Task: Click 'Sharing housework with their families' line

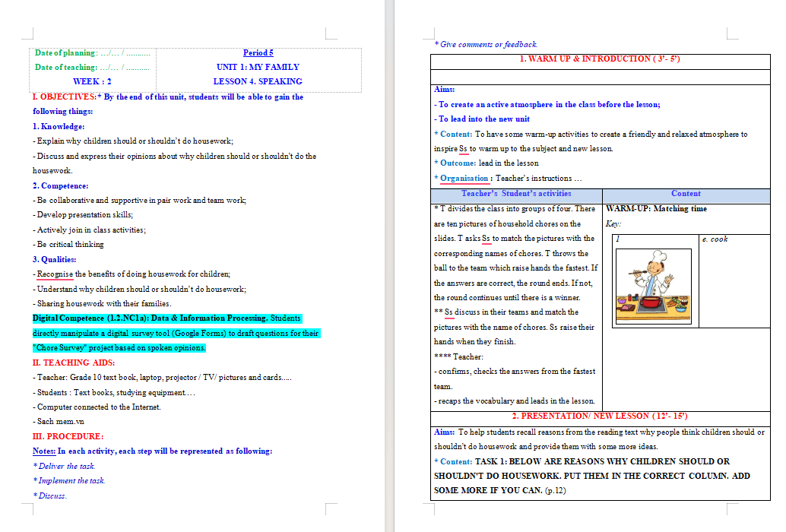Action: (103, 303)
